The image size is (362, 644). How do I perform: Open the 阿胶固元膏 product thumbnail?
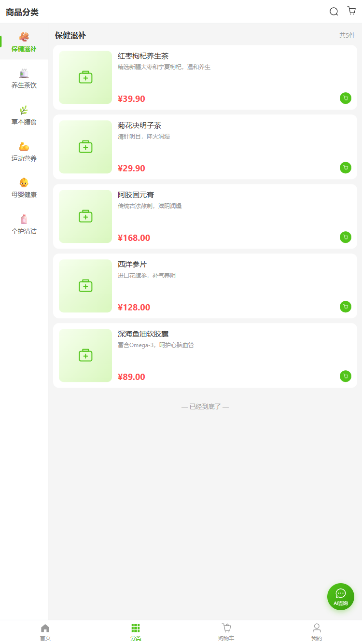point(85,216)
